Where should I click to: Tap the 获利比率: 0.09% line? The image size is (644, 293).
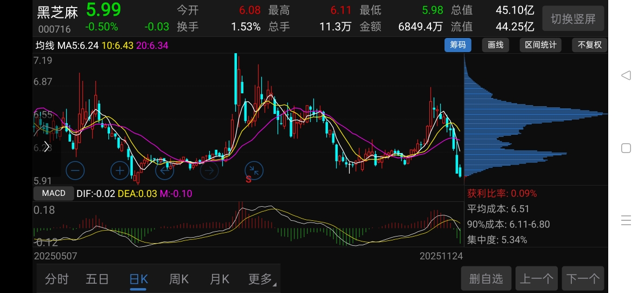502,193
